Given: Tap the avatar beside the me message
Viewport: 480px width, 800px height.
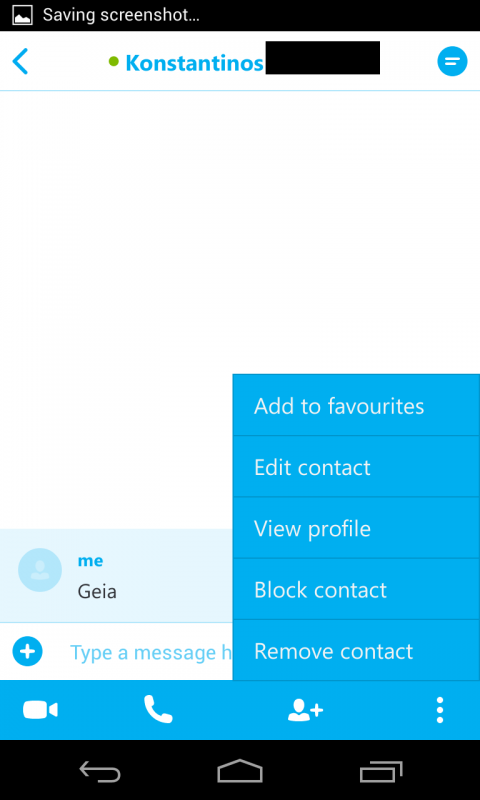Looking at the screenshot, I should (40, 570).
